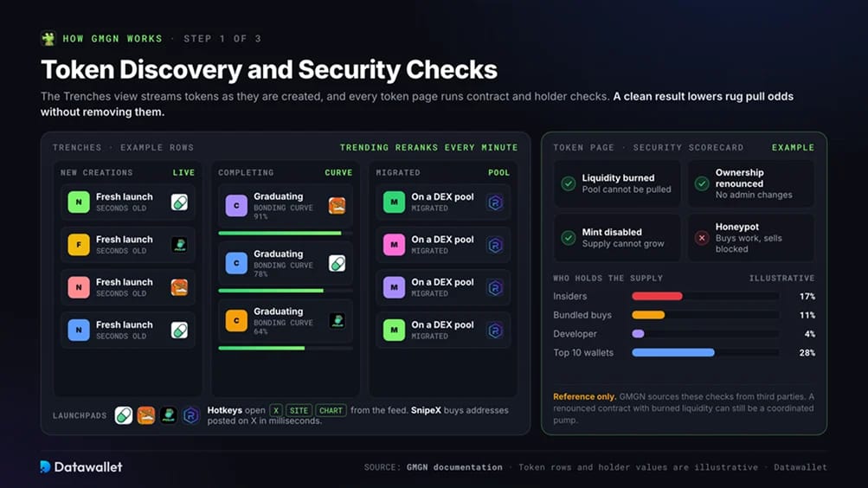Viewport: 868px width, 488px height.
Task: Click the orange launchpad icon in pink N row
Action: tap(179, 287)
